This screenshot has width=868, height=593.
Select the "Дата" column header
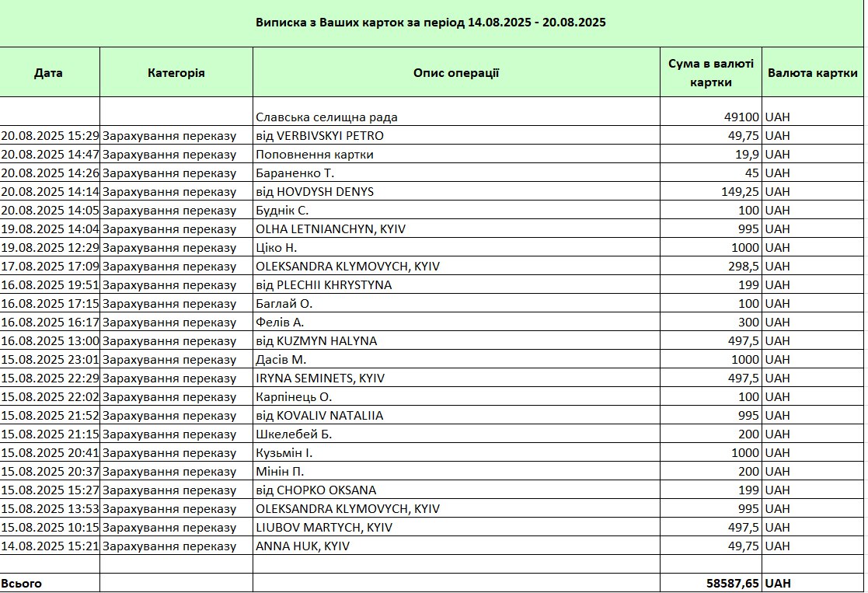pos(49,72)
